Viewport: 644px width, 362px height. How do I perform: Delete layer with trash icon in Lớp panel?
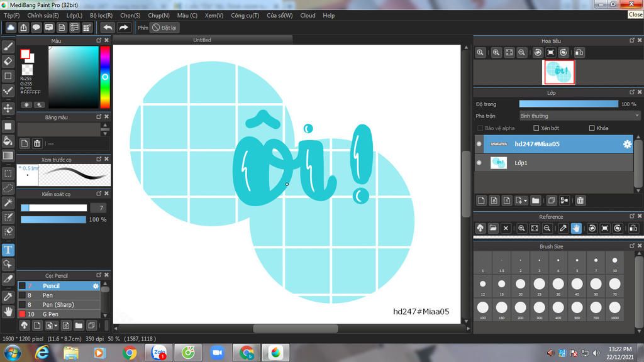pyautogui.click(x=580, y=200)
